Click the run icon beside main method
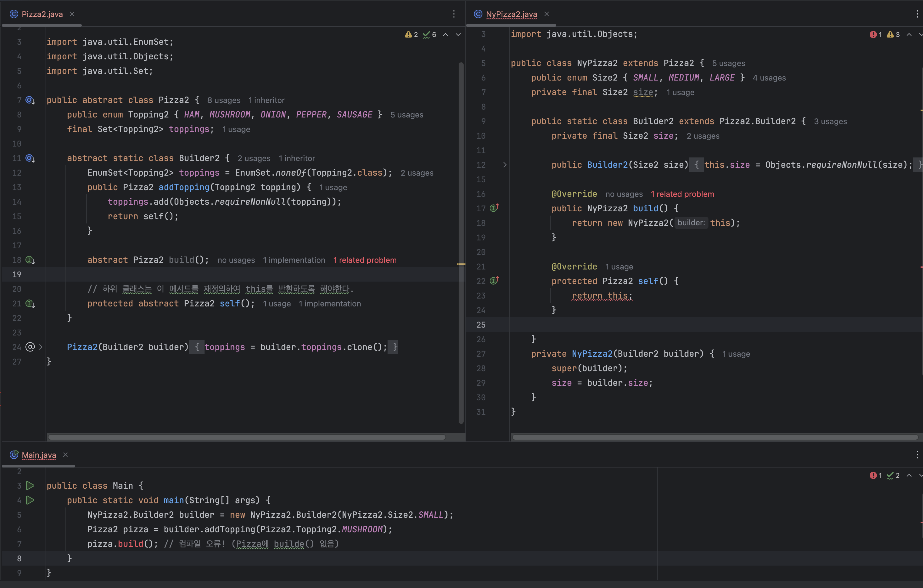The height and width of the screenshot is (588, 923). [30, 500]
